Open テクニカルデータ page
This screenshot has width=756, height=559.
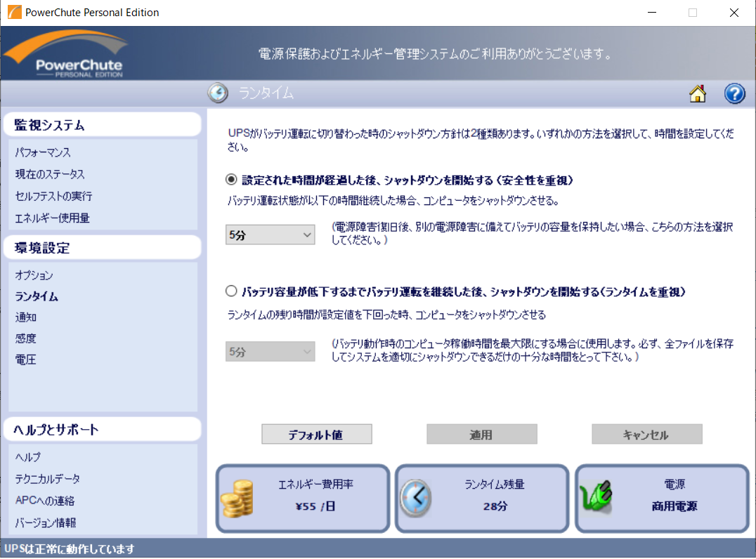pyautogui.click(x=47, y=478)
